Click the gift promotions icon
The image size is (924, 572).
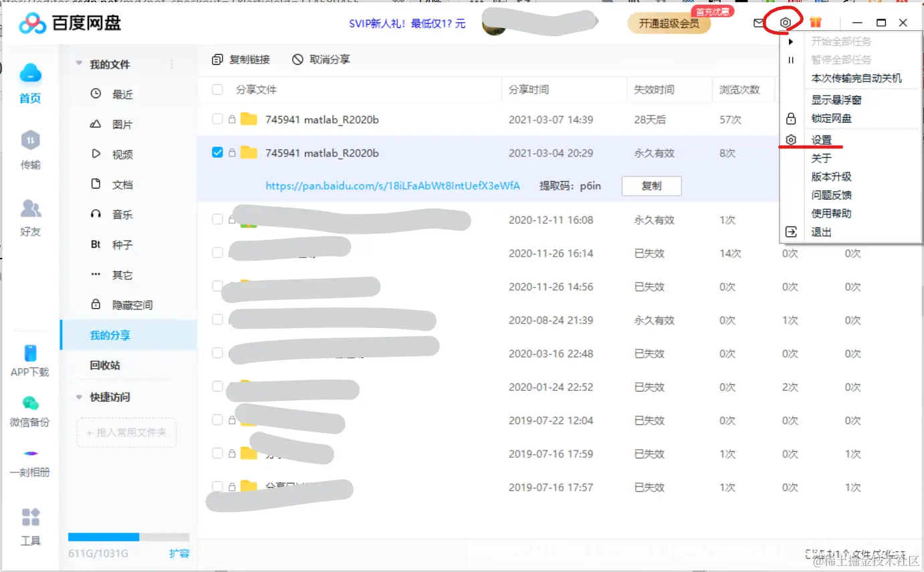click(x=815, y=22)
